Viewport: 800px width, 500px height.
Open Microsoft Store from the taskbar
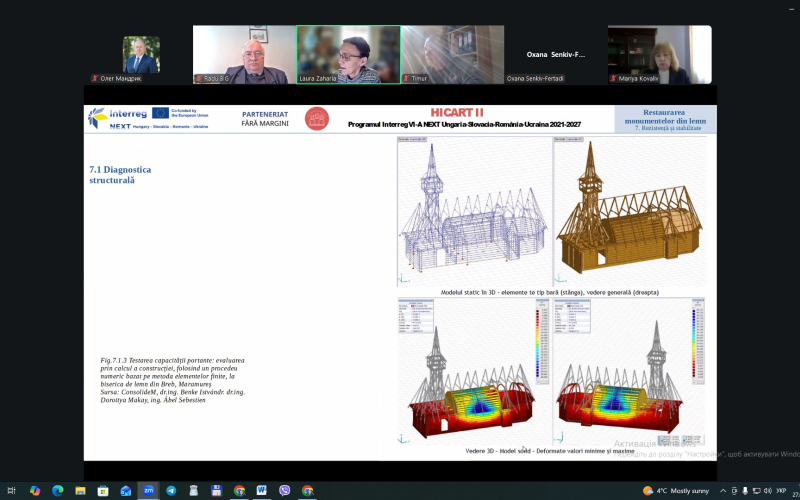(x=103, y=490)
